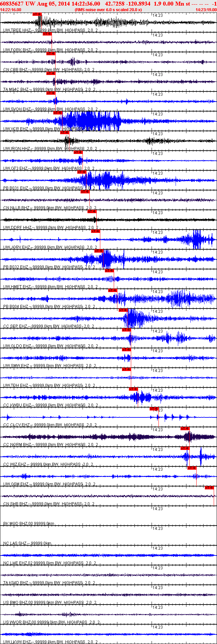Click the red pick flag on CC.WIZ trace
217x644 pixels.
click(x=185, y=448)
